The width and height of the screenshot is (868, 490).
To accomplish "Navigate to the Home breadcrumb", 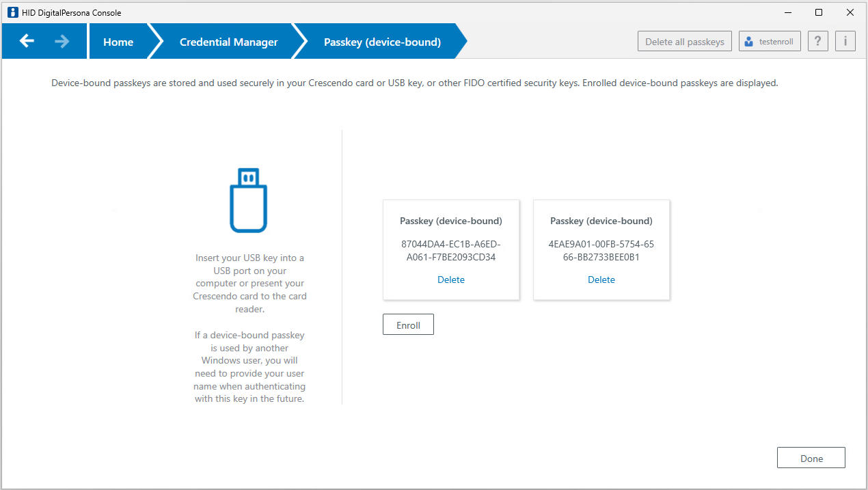I will pos(118,42).
